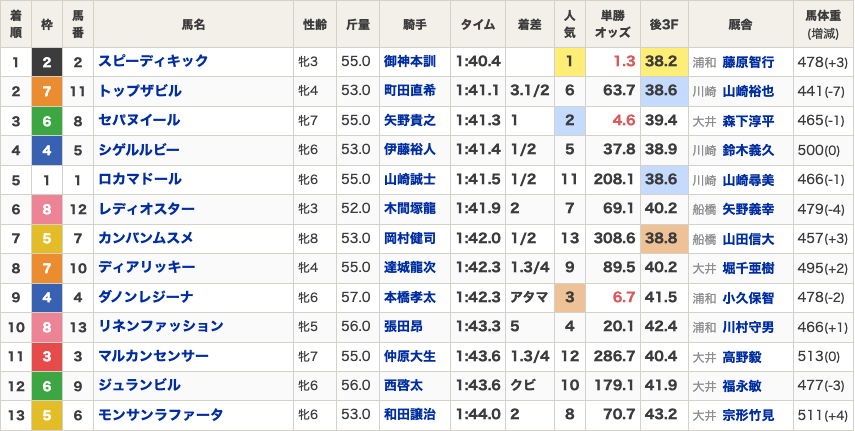Open horse モンサンラファータ link
855x431 pixels.
click(x=161, y=415)
